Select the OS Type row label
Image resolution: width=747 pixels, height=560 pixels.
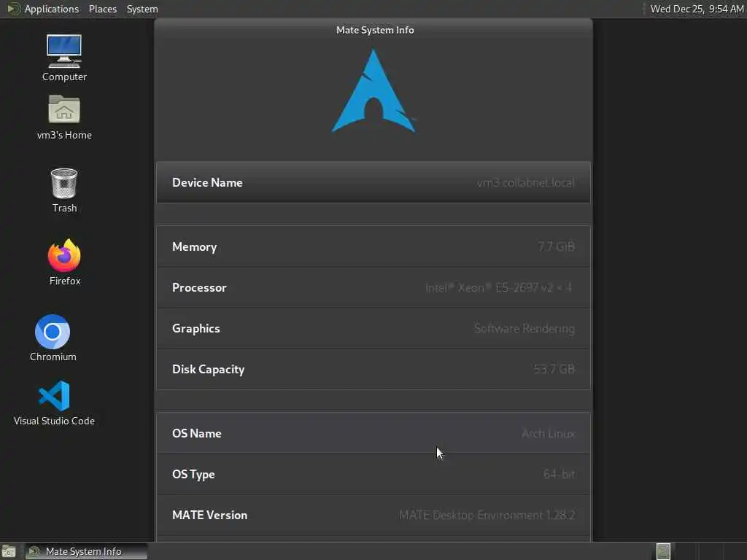point(193,475)
